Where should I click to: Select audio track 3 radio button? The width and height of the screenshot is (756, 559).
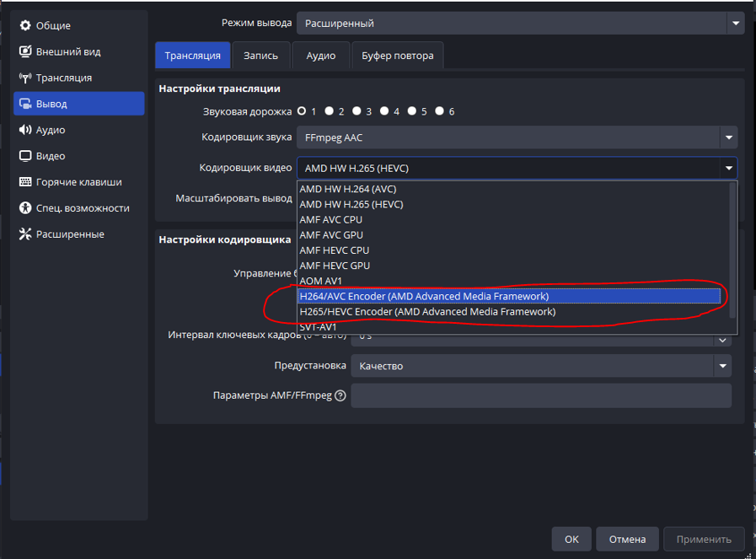tap(357, 111)
